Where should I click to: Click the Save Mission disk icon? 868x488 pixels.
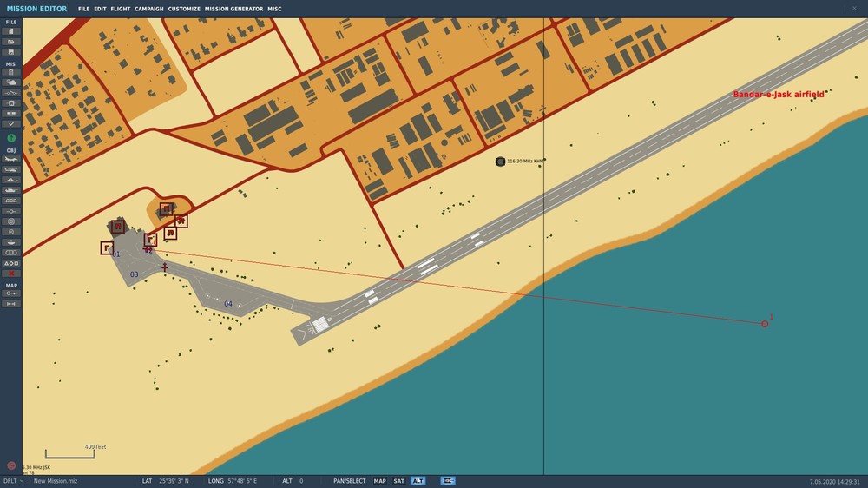[11, 52]
